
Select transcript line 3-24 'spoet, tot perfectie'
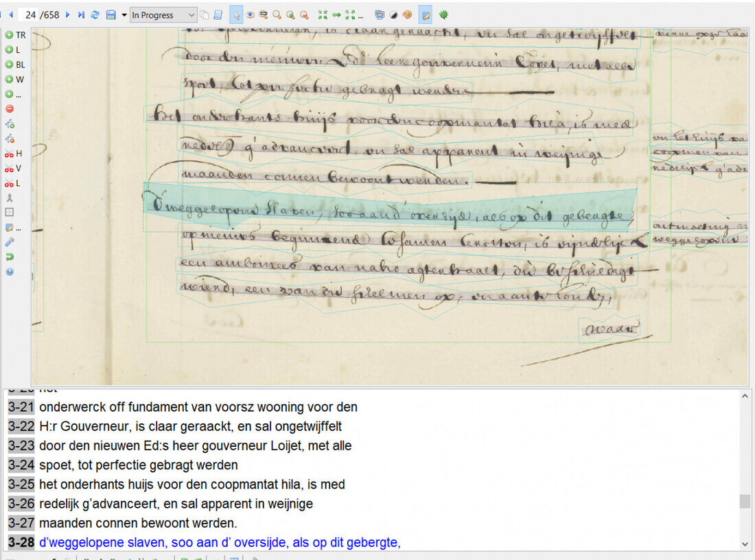tap(138, 465)
